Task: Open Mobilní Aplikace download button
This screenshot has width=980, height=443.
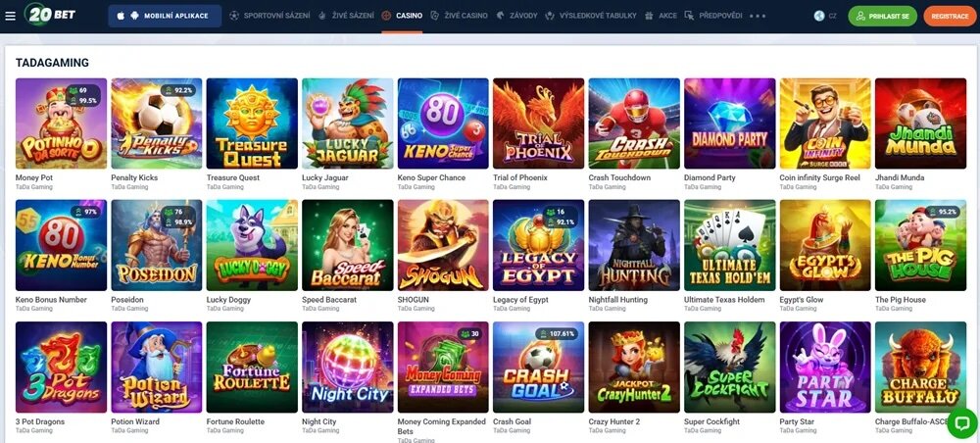Action: 165,16
